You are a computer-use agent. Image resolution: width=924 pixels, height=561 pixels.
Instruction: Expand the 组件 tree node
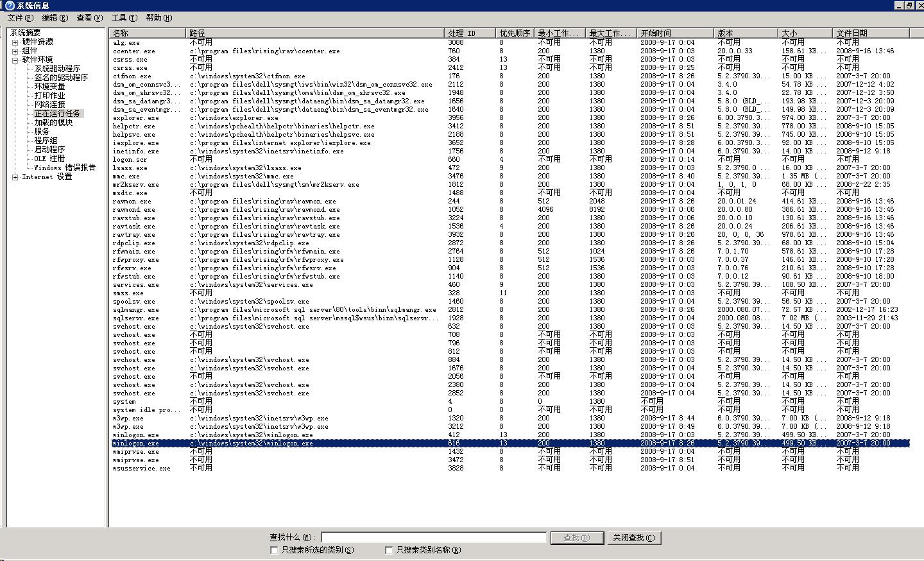tap(15, 51)
